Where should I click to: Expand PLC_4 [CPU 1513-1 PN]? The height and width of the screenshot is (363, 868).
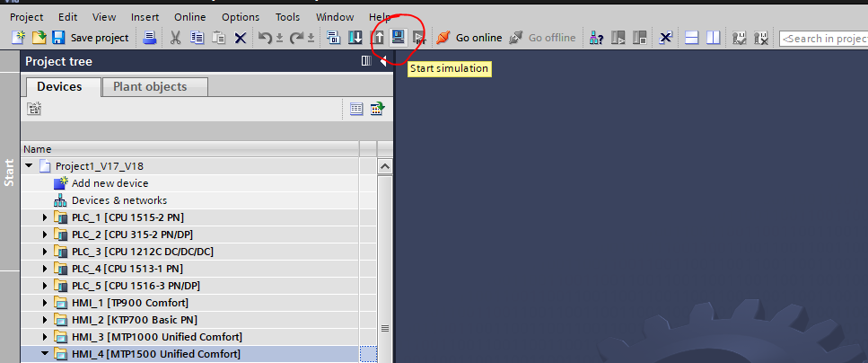(x=45, y=269)
